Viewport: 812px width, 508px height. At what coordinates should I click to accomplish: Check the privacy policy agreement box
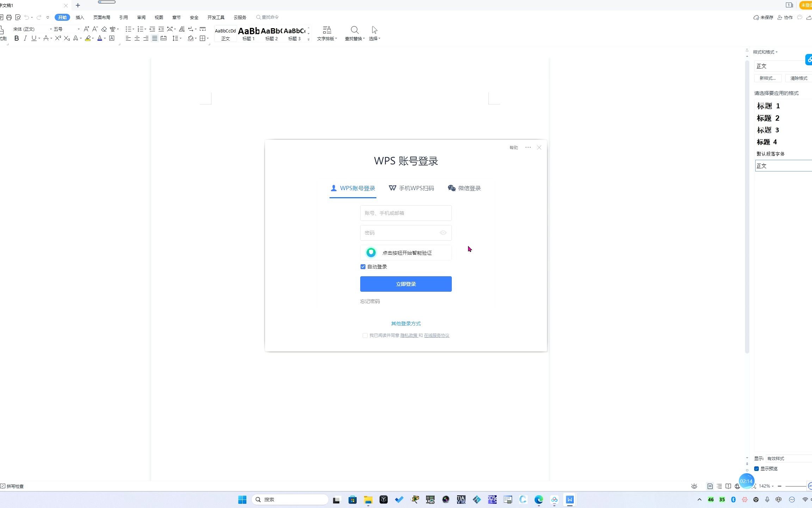point(365,335)
